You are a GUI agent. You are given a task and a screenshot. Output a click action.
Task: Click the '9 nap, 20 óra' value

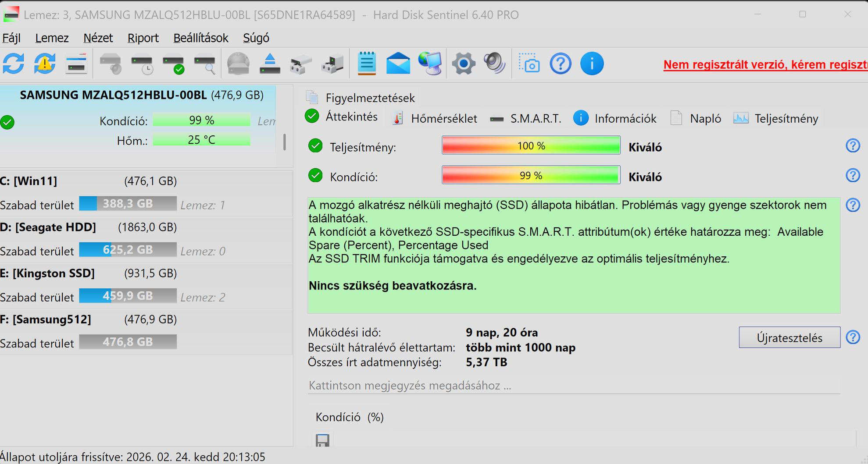(502, 333)
